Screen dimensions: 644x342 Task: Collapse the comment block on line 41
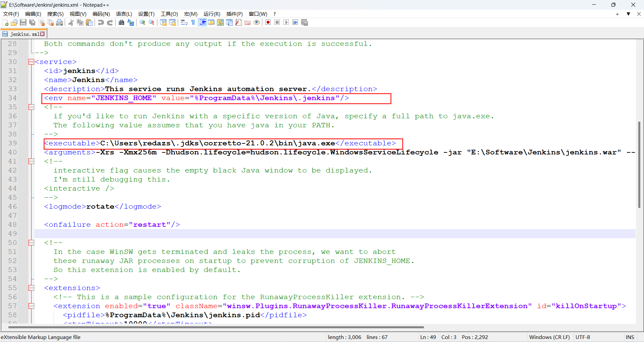click(31, 161)
